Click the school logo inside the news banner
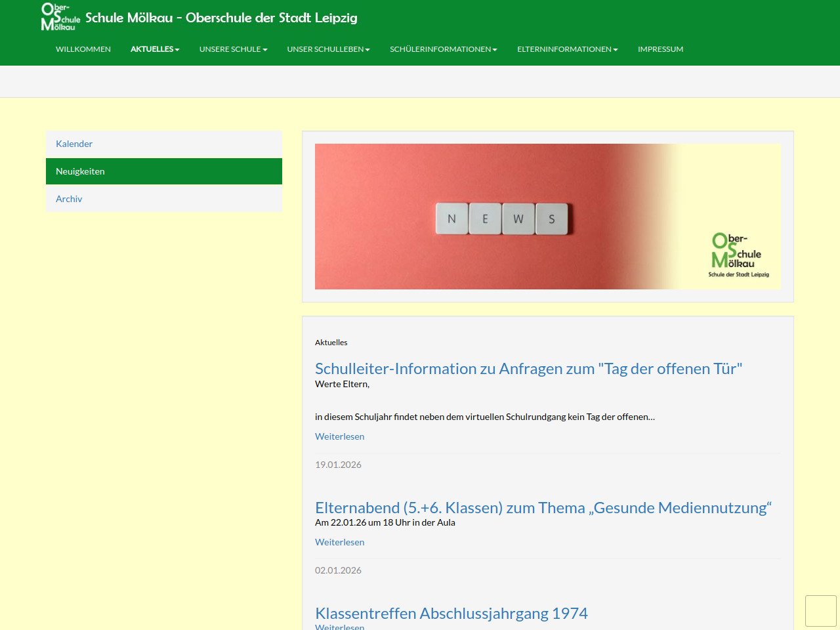The image size is (840, 630). click(738, 255)
